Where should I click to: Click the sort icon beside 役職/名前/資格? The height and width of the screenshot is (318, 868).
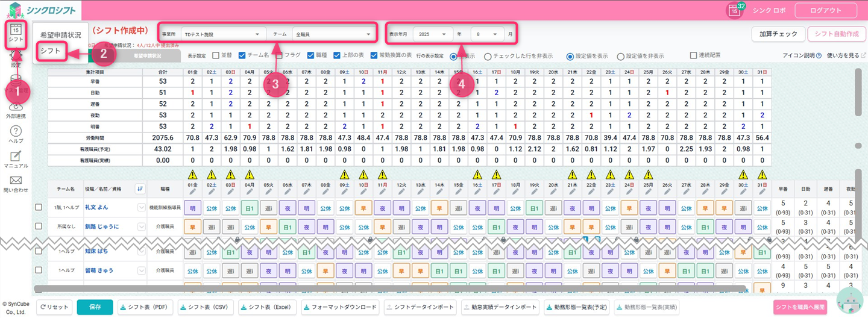tap(140, 189)
